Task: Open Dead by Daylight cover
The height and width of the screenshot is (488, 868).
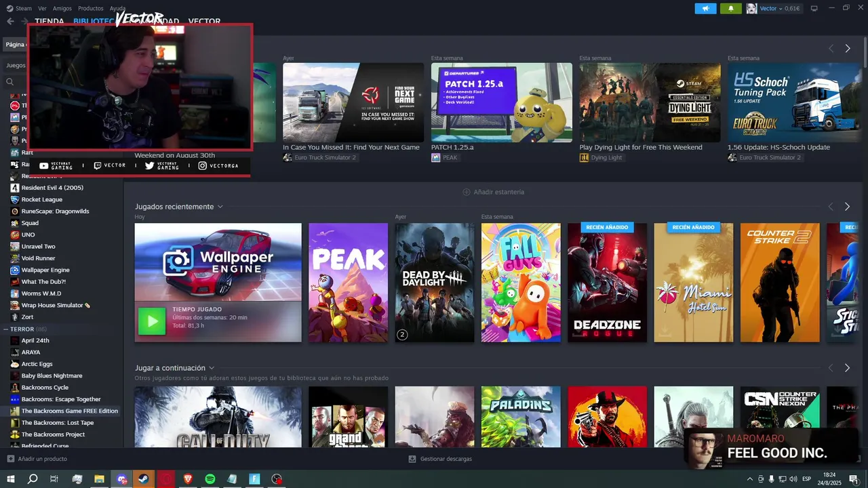Action: tap(435, 283)
